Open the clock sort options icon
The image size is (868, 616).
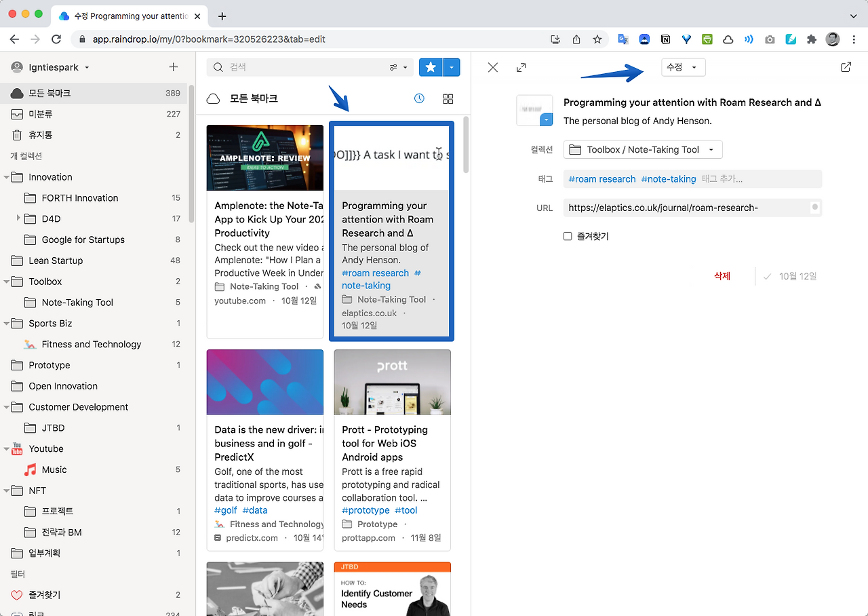tap(419, 98)
